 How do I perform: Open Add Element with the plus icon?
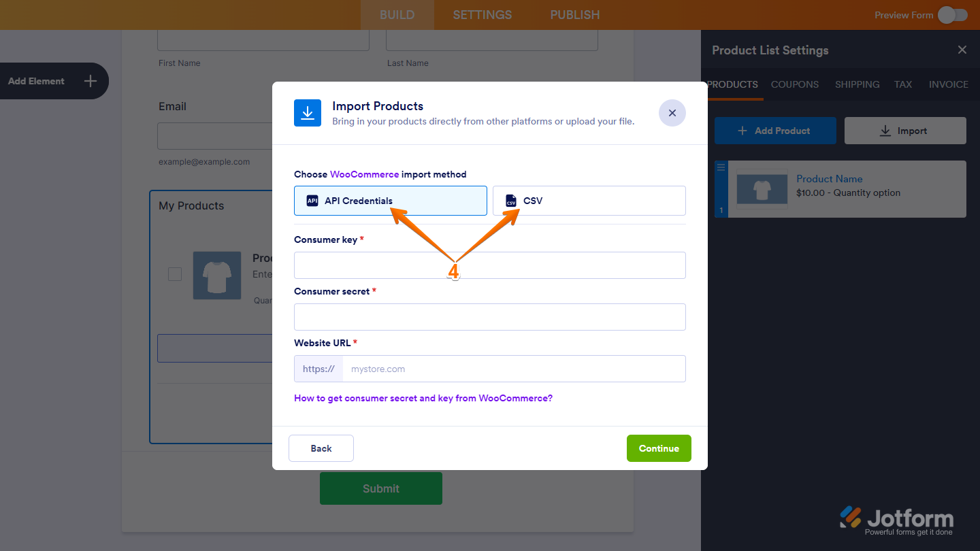(x=90, y=81)
